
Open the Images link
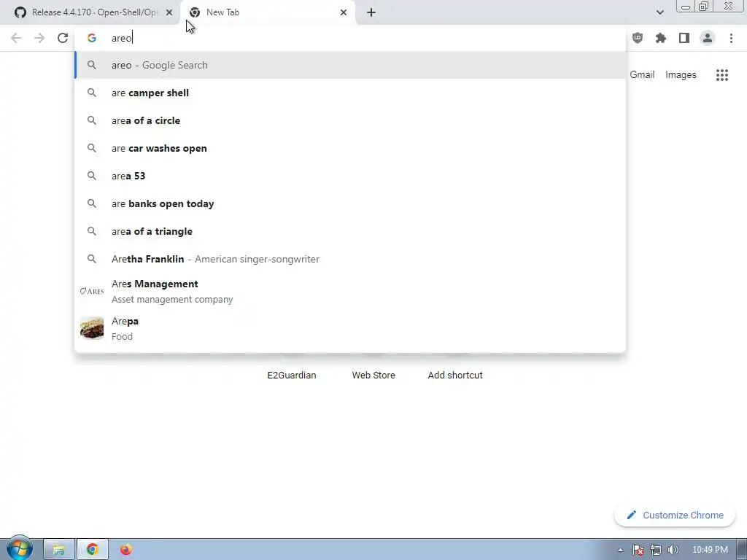click(681, 75)
